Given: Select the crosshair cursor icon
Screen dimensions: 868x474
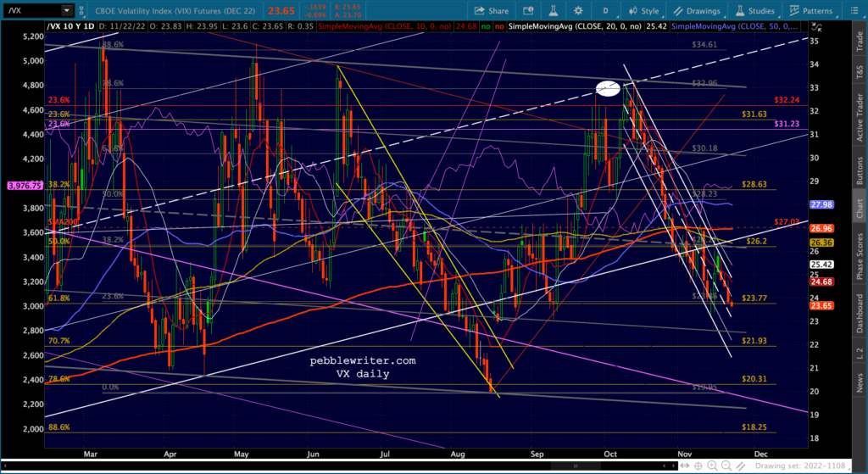Looking at the screenshot, I should 699,466.
